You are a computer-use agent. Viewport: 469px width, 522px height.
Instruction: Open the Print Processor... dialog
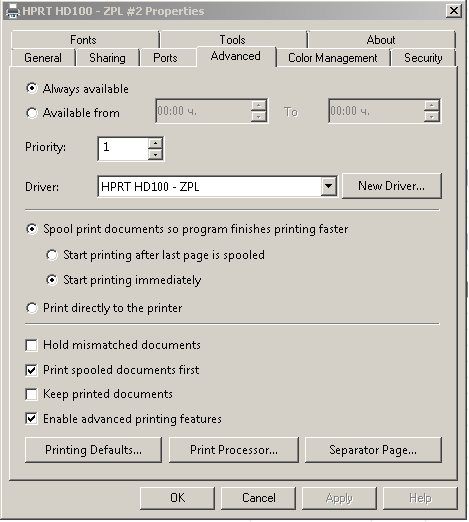click(x=234, y=450)
